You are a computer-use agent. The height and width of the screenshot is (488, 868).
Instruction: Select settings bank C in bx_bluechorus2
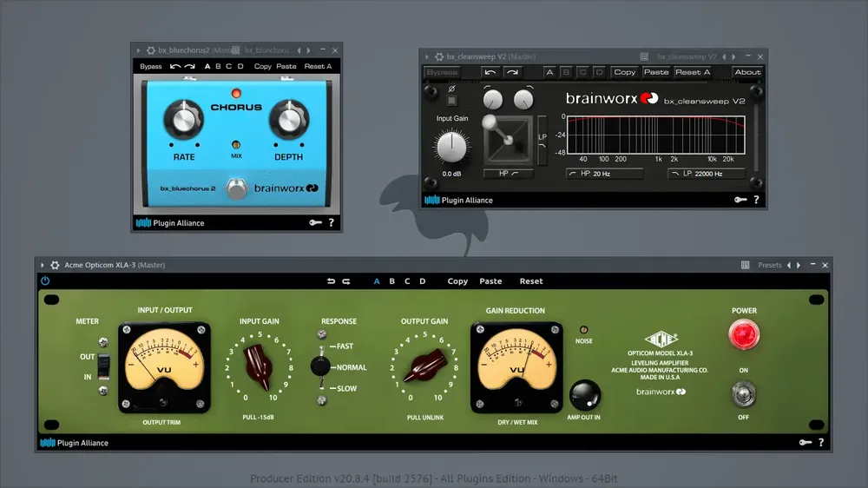(x=228, y=67)
